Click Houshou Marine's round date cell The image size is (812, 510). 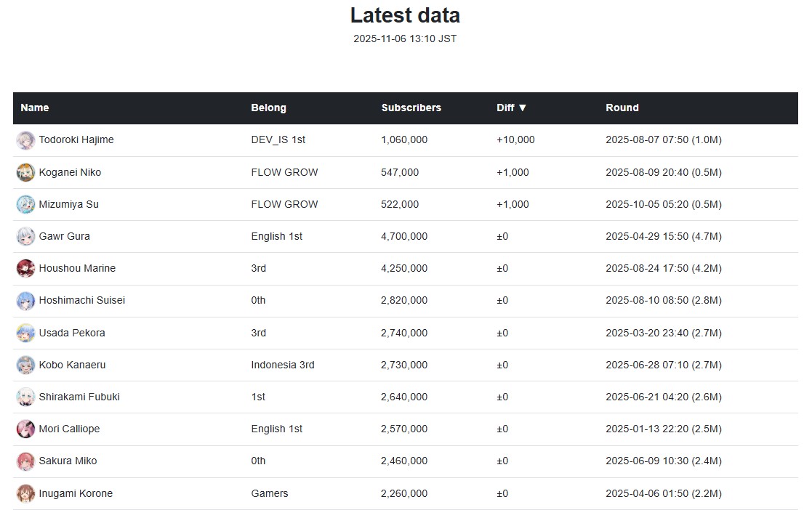[663, 268]
